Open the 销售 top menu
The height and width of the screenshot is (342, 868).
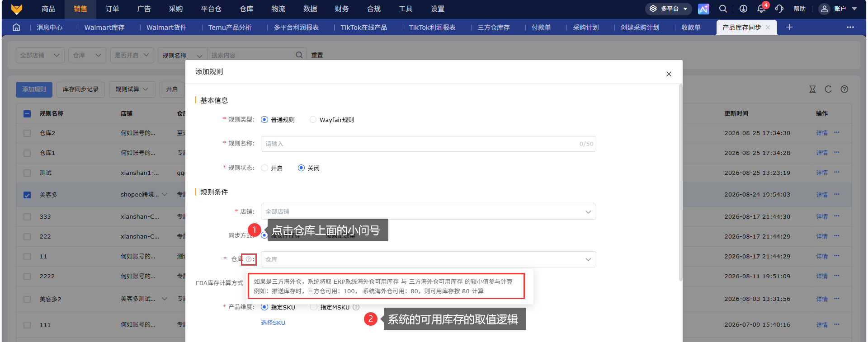pos(80,9)
